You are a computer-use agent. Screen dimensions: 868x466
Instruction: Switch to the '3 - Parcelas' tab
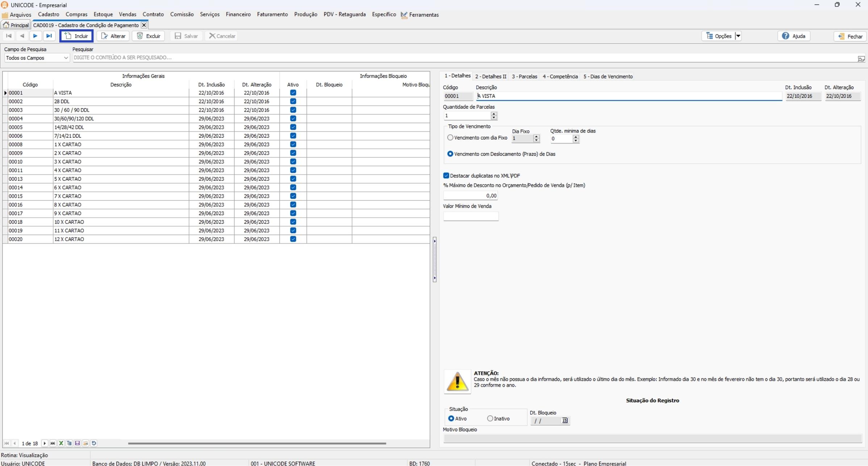(x=524, y=76)
